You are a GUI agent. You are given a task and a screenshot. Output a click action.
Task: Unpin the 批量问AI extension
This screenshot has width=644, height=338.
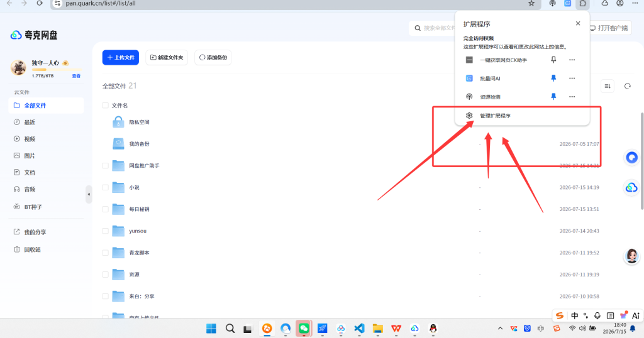tap(553, 78)
